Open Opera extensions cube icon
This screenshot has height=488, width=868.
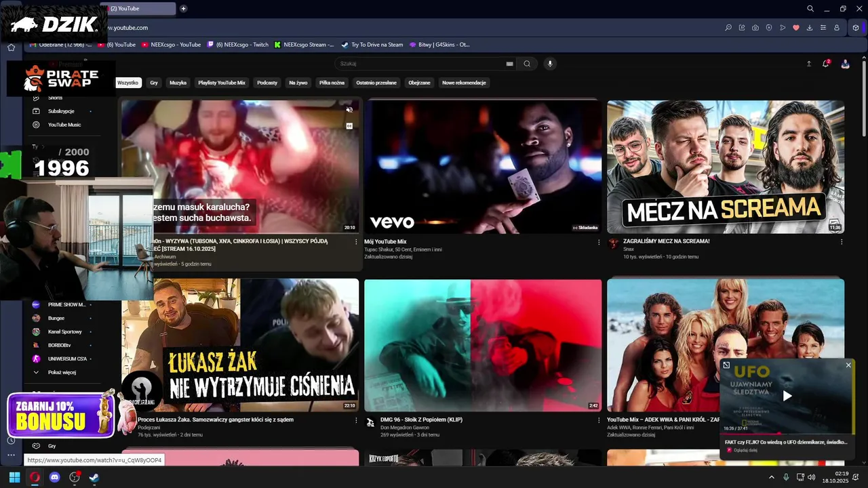coord(856,28)
